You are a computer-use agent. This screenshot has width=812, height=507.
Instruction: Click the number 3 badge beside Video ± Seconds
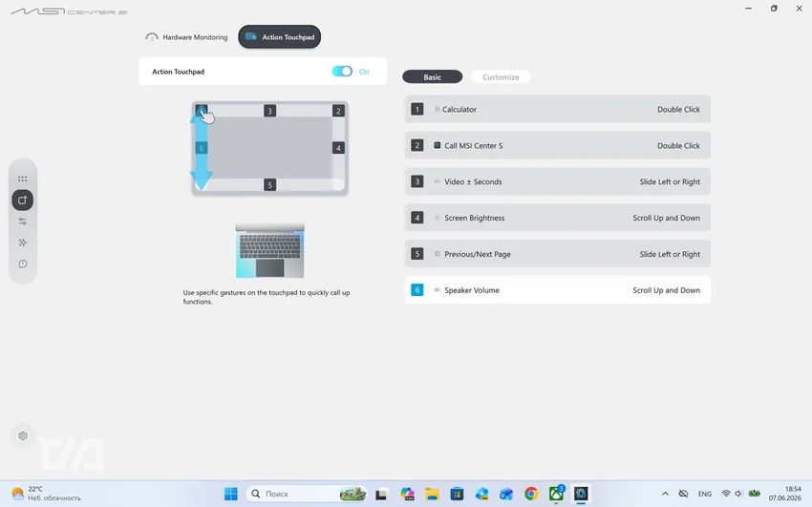(x=417, y=181)
